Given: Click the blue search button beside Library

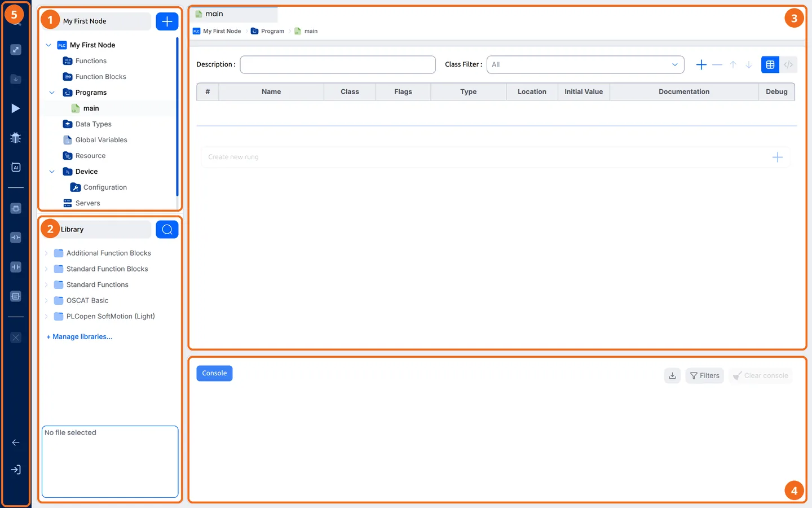Looking at the screenshot, I should click(167, 229).
